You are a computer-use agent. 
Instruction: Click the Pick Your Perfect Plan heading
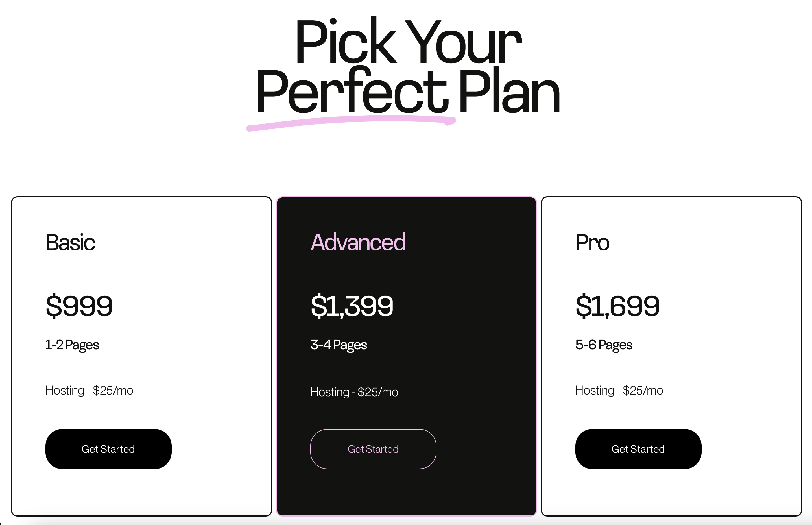[408, 66]
